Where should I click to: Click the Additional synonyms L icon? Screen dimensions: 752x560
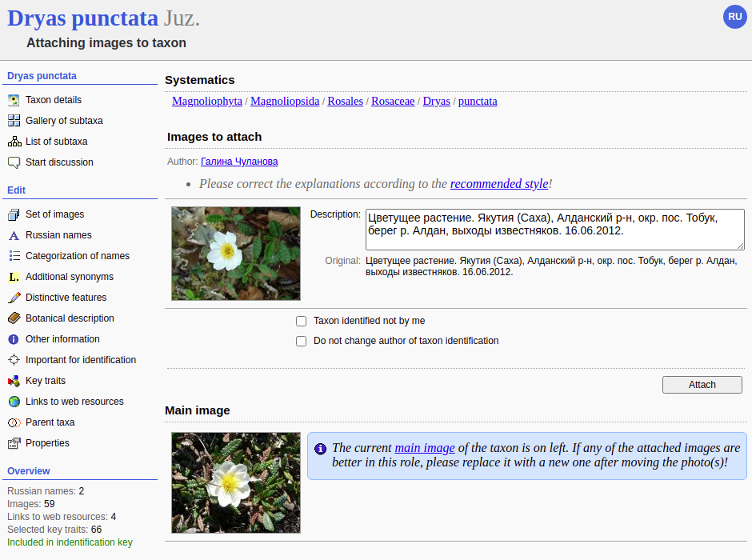coord(14,277)
